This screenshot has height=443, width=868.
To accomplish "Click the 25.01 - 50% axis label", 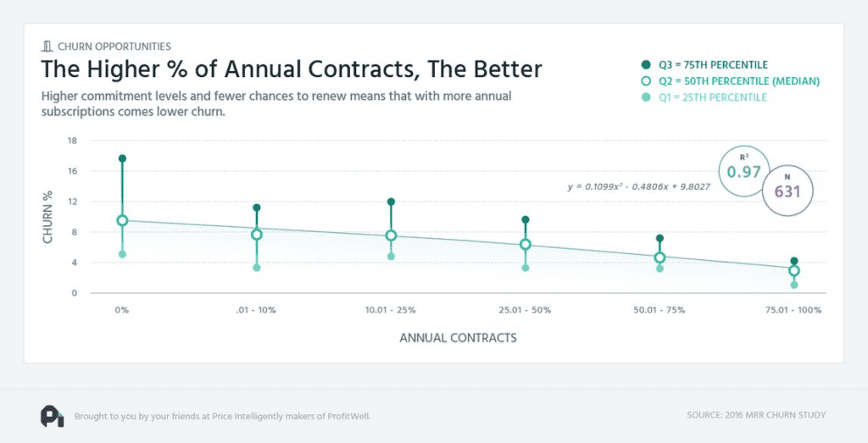I will tap(525, 310).
